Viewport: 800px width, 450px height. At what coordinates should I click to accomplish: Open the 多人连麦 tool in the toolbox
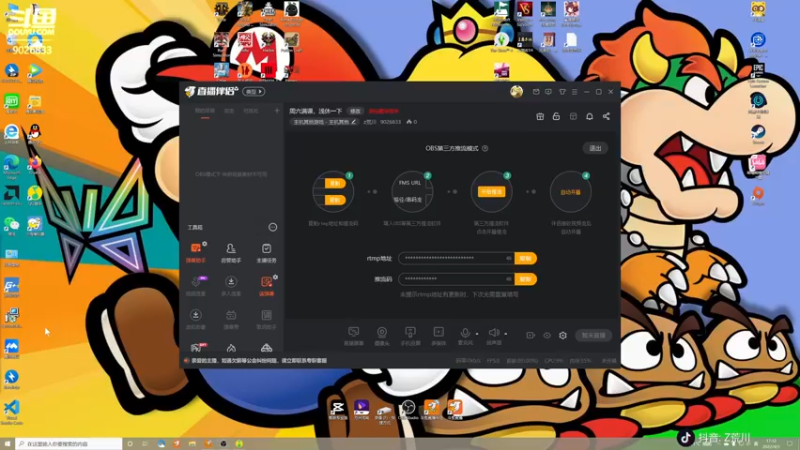(231, 285)
